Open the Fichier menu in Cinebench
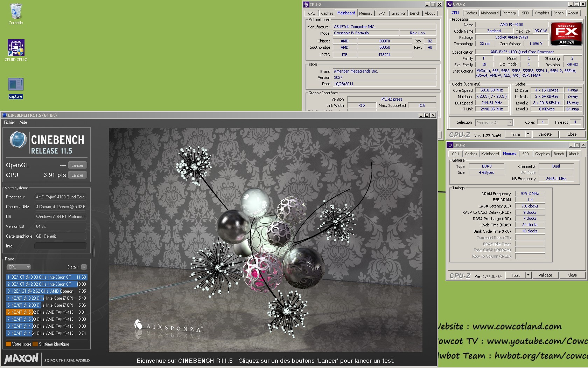The width and height of the screenshot is (588, 368). [x=9, y=122]
